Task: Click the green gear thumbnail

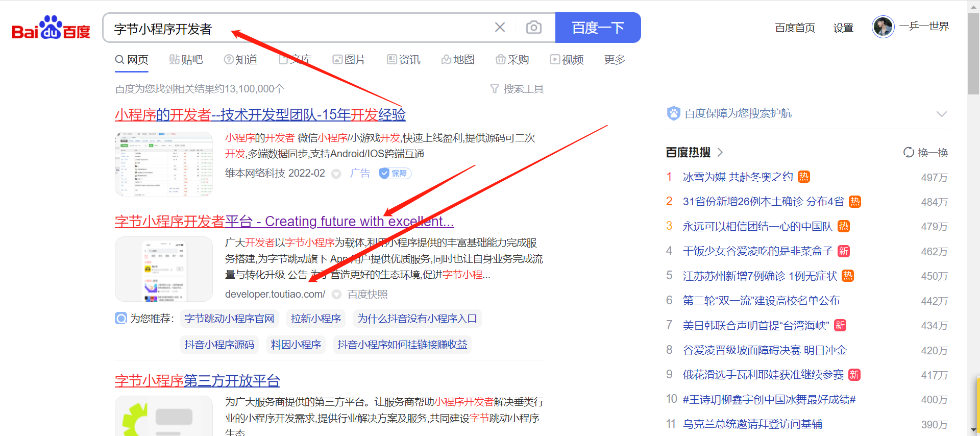Action: [x=164, y=416]
